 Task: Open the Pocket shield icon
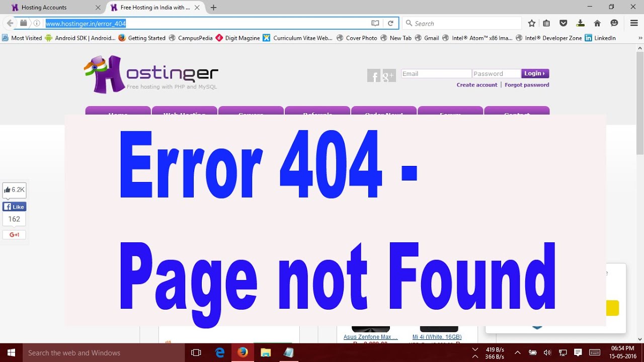[x=563, y=23]
